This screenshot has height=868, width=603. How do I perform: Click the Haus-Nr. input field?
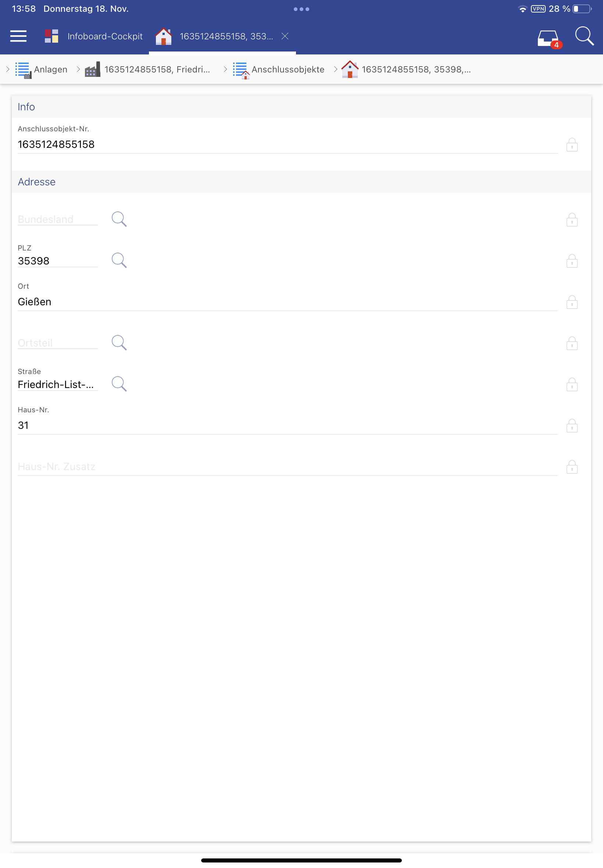tap(287, 426)
